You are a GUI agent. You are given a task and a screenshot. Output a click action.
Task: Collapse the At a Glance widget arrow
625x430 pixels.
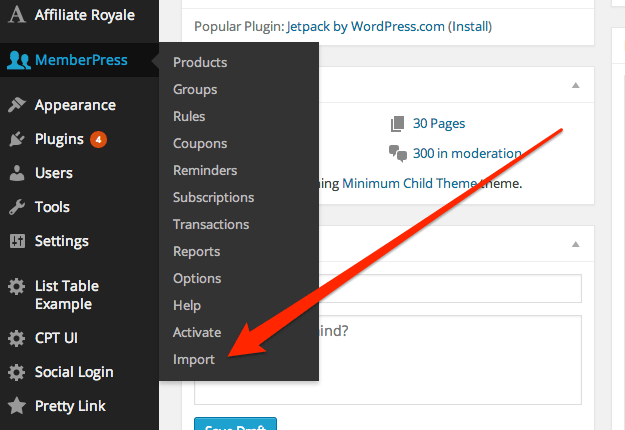click(576, 85)
